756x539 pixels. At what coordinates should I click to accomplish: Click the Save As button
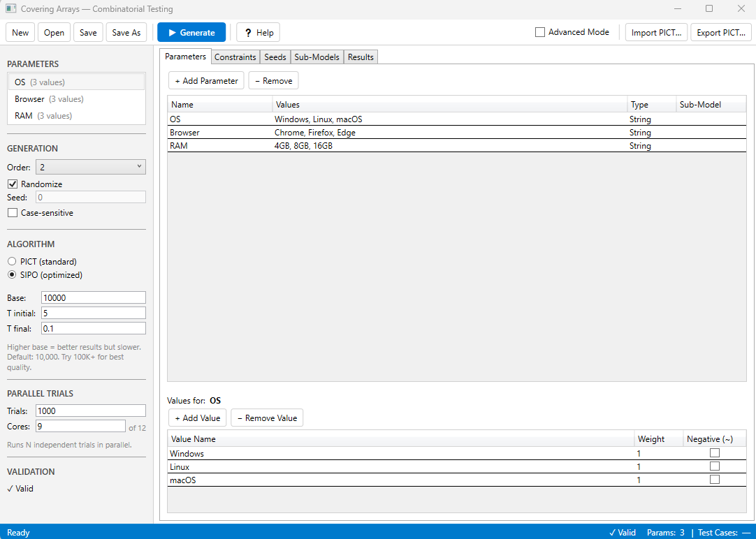(x=126, y=33)
